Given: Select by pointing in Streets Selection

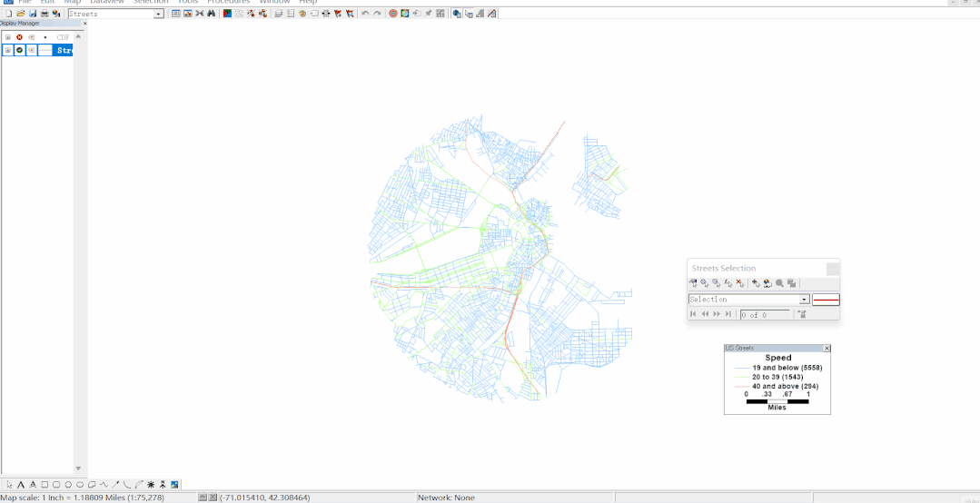Looking at the screenshot, I should (x=693, y=283).
